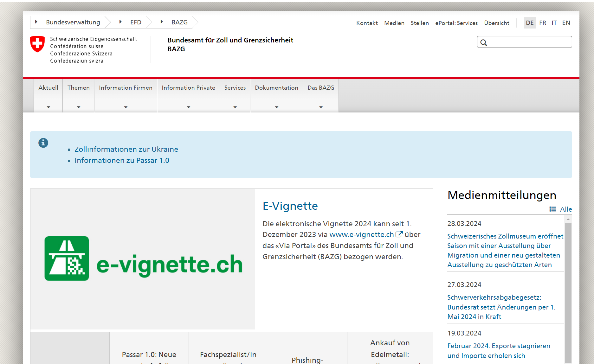This screenshot has width=594, height=364.
Task: Expand the Bundesverwaltung breadcrumb arrow
Action: 36,22
